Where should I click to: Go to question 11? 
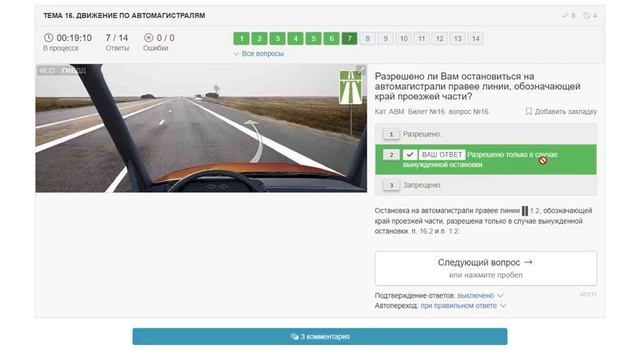422,39
